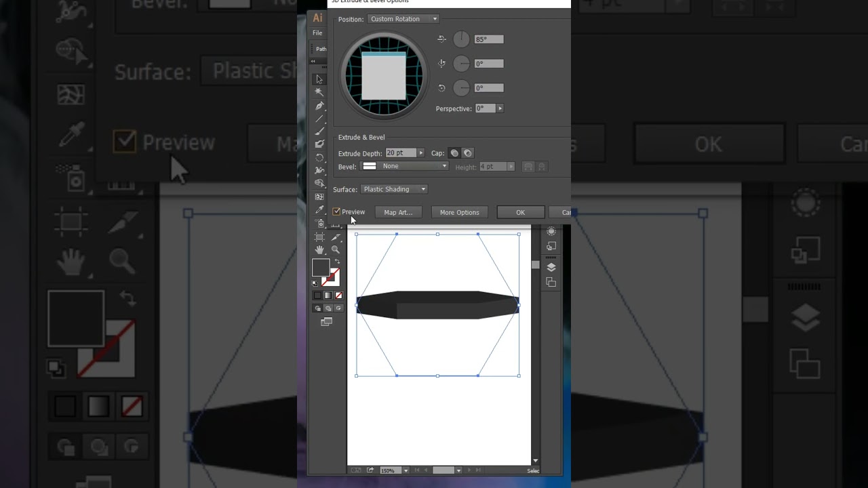This screenshot has width=868, height=488.
Task: Select the Slice tool
Action: pyautogui.click(x=336, y=237)
